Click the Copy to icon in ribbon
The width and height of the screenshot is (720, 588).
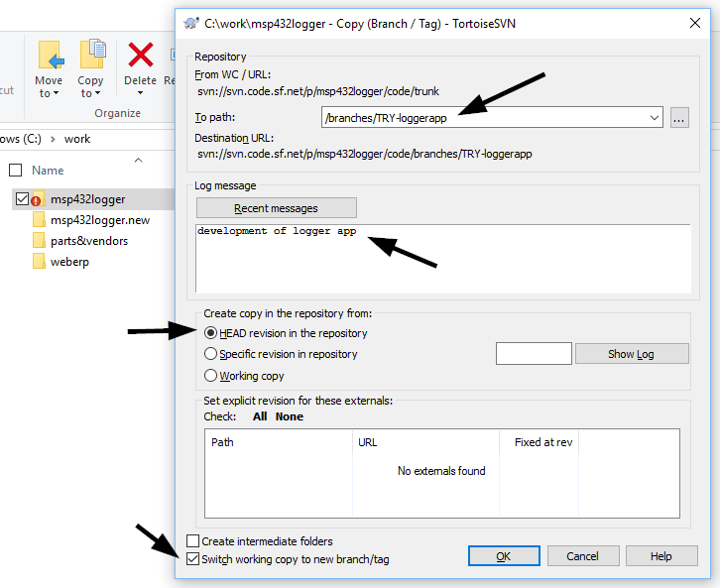91,55
